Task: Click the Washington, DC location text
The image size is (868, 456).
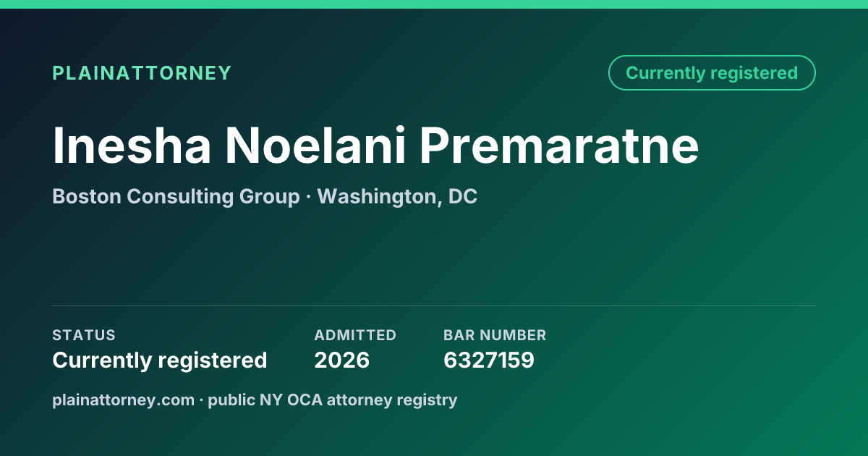Action: coord(397,197)
